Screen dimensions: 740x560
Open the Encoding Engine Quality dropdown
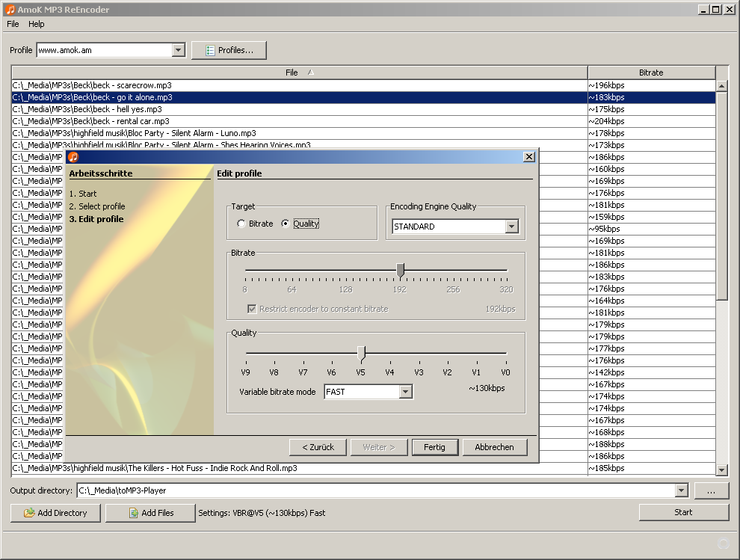pyautogui.click(x=511, y=227)
